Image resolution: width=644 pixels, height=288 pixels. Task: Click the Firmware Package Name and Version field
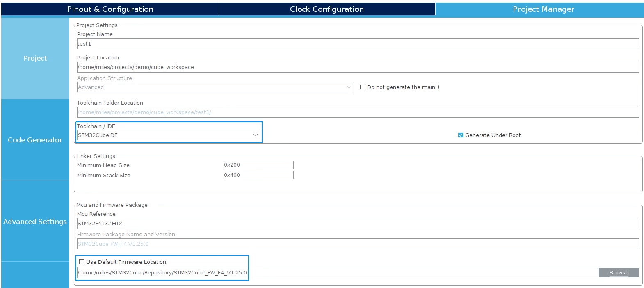point(358,244)
